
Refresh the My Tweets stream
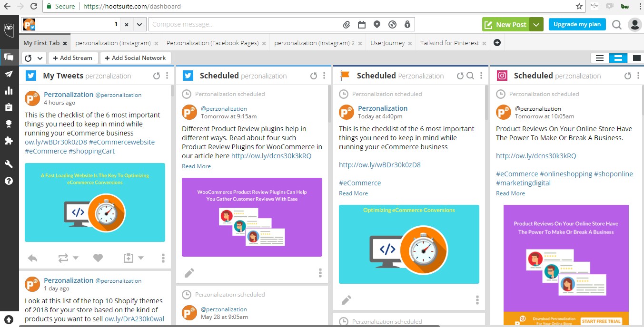pyautogui.click(x=157, y=76)
